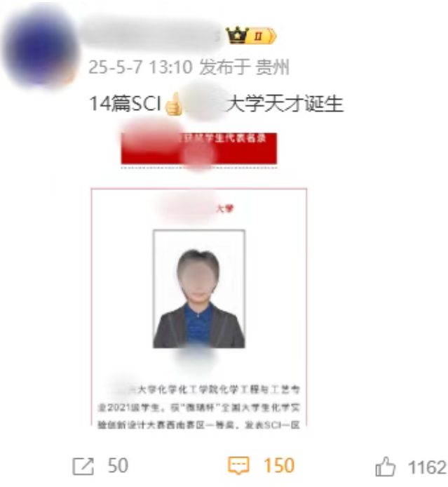Open the blurred username profile
Screen dimensions: 448x487
pyautogui.click(x=151, y=35)
